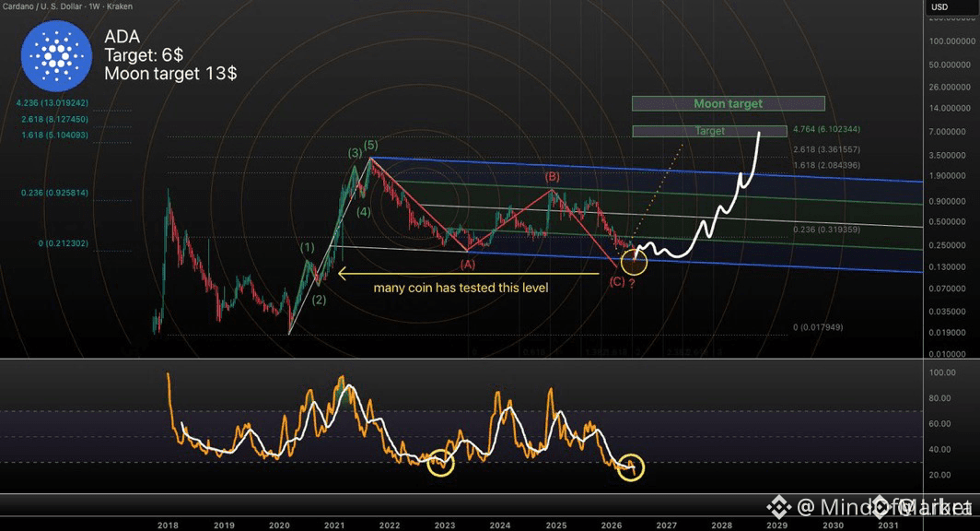Select the yellow circle on the 2023 RSI low

click(440, 463)
